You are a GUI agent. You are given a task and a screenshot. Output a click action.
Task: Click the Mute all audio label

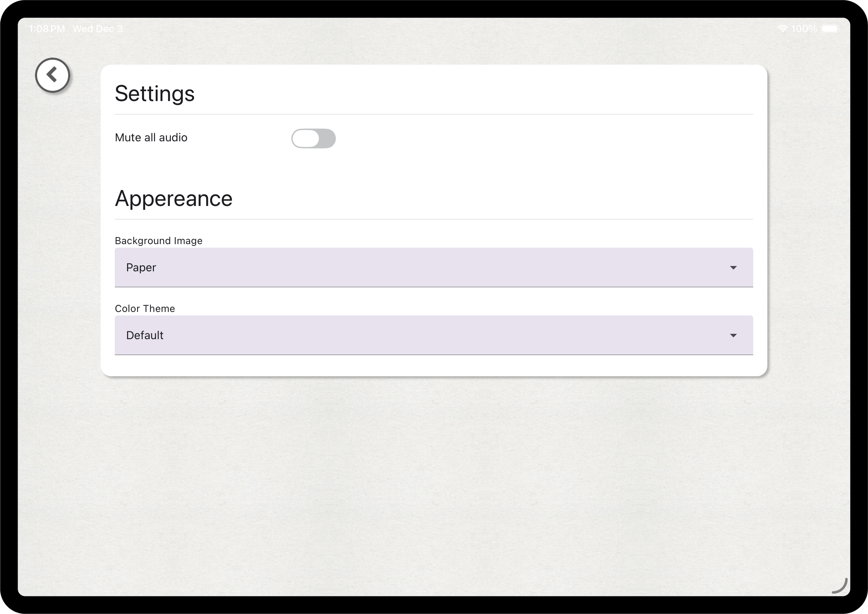151,138
